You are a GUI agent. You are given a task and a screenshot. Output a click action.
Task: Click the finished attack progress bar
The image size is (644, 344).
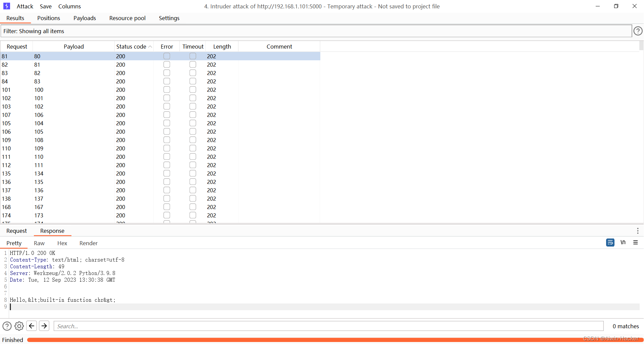(x=335, y=340)
